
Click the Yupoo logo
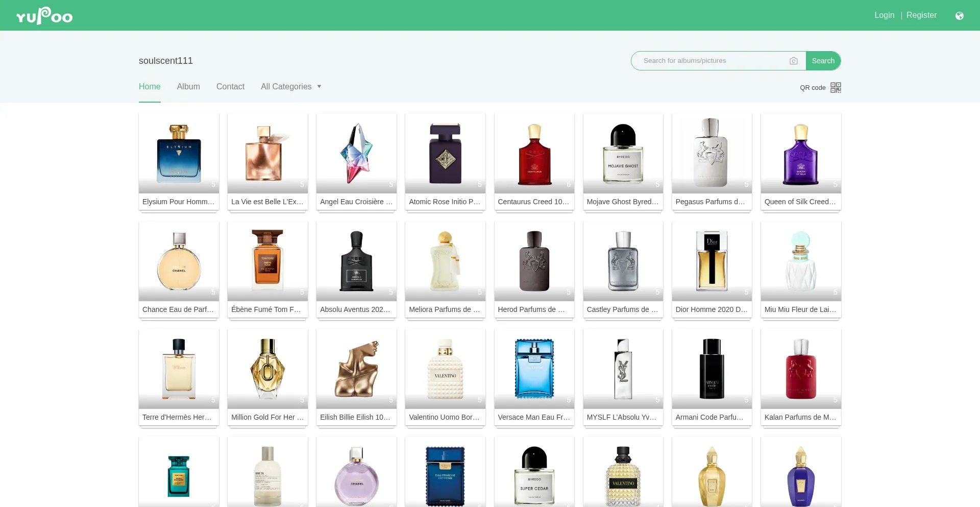tap(44, 16)
